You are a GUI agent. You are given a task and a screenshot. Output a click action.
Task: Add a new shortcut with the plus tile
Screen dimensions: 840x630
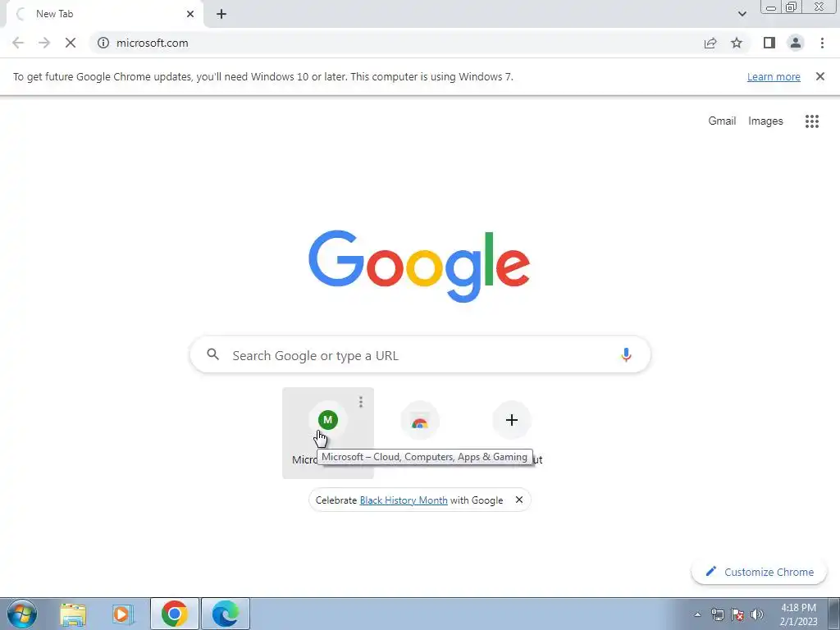click(x=512, y=420)
